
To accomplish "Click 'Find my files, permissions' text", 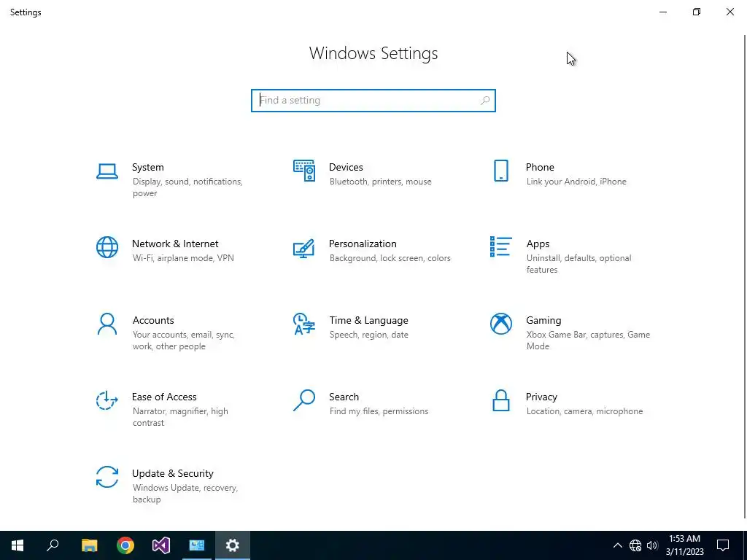I will [x=379, y=411].
